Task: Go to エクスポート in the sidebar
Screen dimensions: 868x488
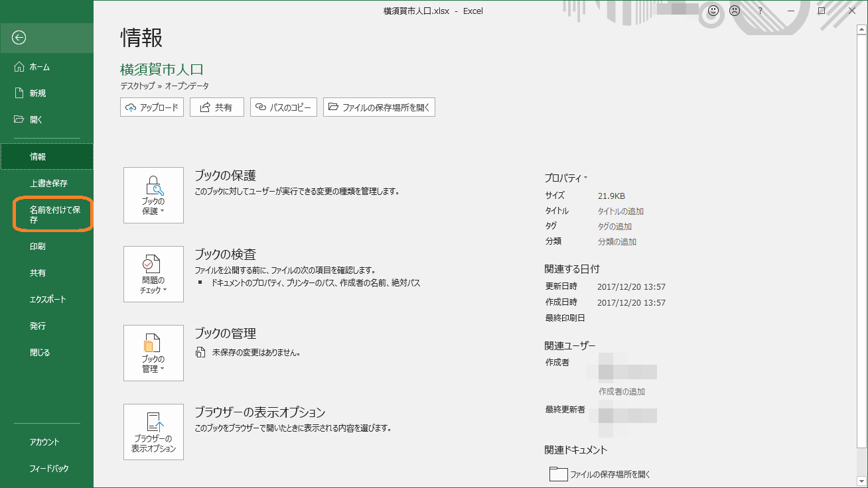Action: pyautogui.click(x=48, y=300)
